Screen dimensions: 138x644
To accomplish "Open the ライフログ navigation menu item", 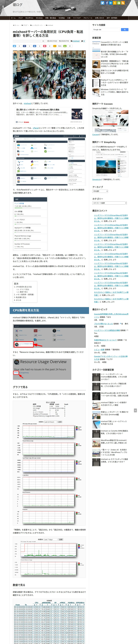I will (x=77, y=18).
